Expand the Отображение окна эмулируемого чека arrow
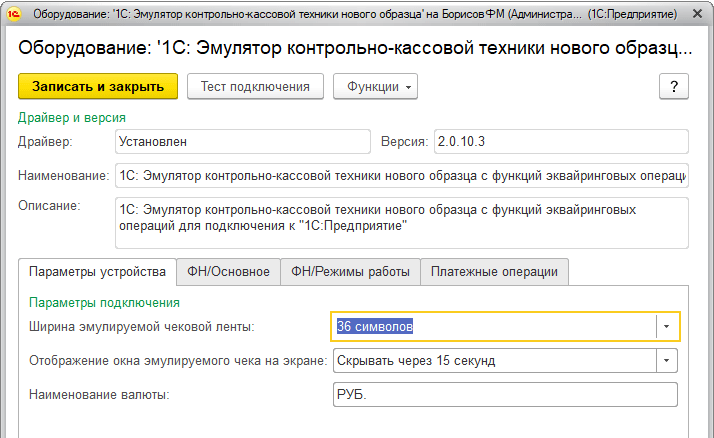 click(666, 360)
